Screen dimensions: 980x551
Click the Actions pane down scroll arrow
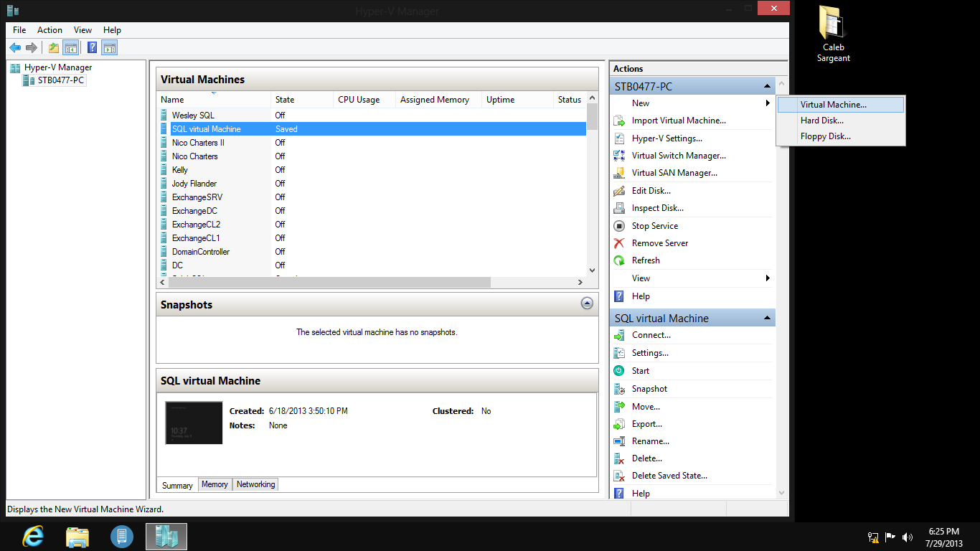tap(782, 493)
